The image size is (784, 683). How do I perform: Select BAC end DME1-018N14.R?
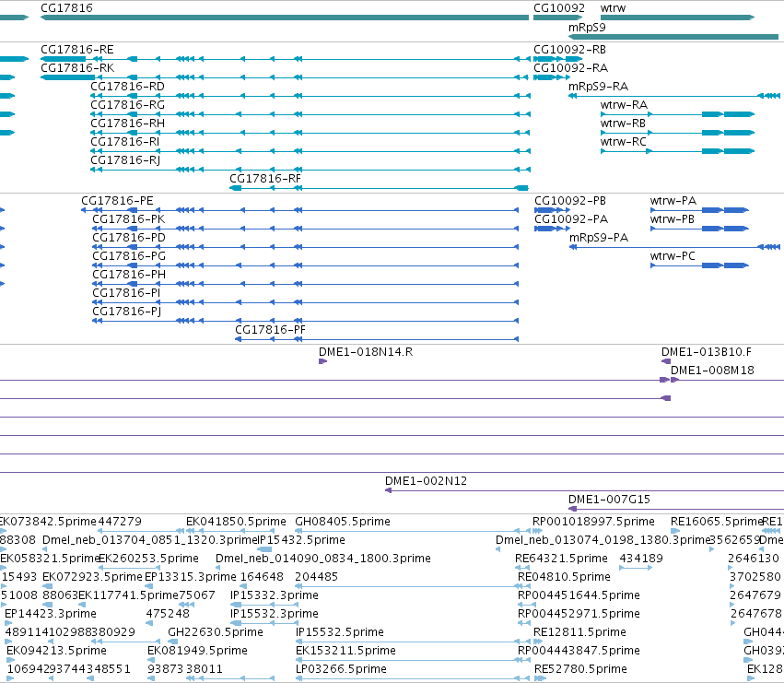tap(366, 352)
